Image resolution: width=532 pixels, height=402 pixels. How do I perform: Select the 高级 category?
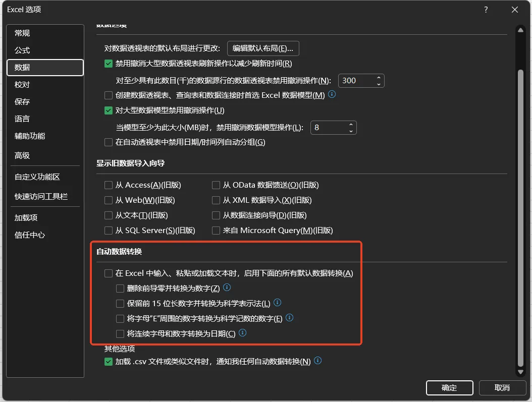tap(45, 155)
